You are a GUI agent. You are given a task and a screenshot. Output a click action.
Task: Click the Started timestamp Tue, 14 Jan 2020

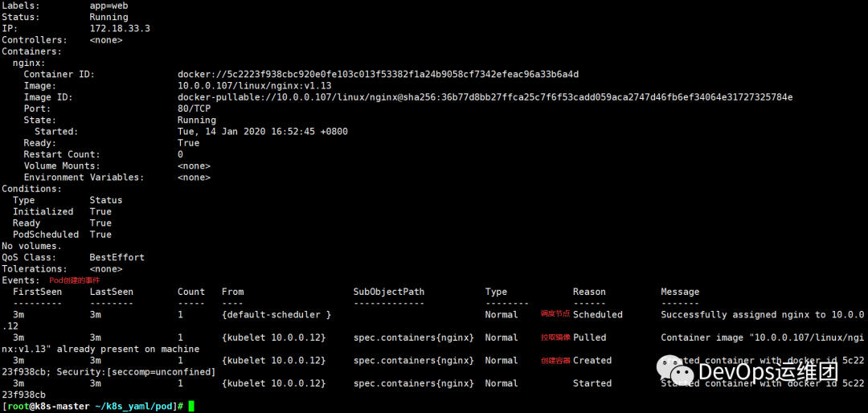(x=262, y=132)
